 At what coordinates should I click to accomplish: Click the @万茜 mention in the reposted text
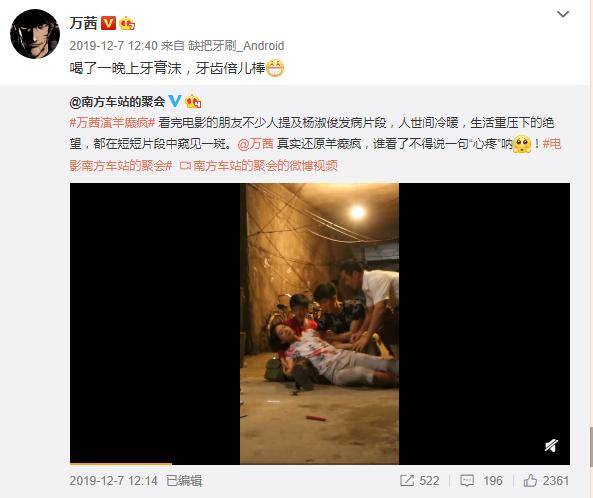click(x=255, y=144)
